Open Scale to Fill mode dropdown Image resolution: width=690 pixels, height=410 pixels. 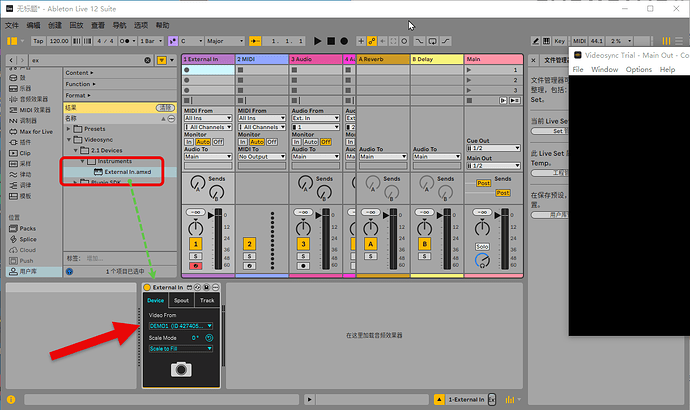[181, 349]
